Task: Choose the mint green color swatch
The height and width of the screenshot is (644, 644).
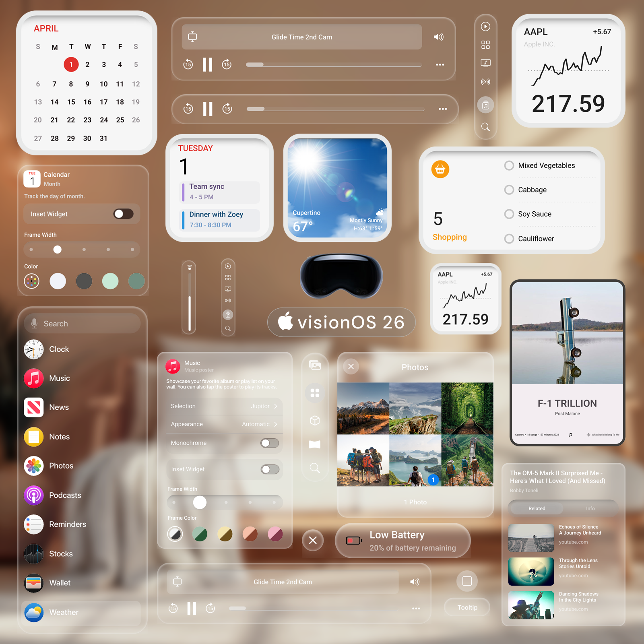Action: click(x=110, y=281)
